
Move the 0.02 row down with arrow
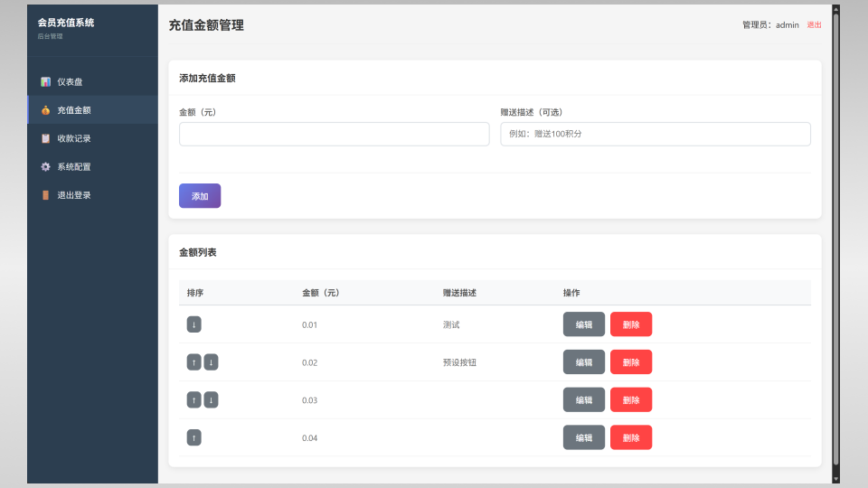[x=211, y=362]
